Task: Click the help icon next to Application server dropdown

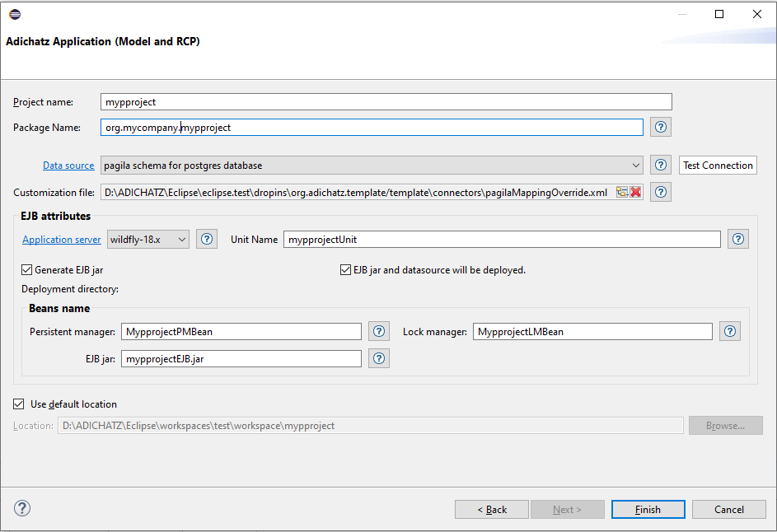Action: 206,240
